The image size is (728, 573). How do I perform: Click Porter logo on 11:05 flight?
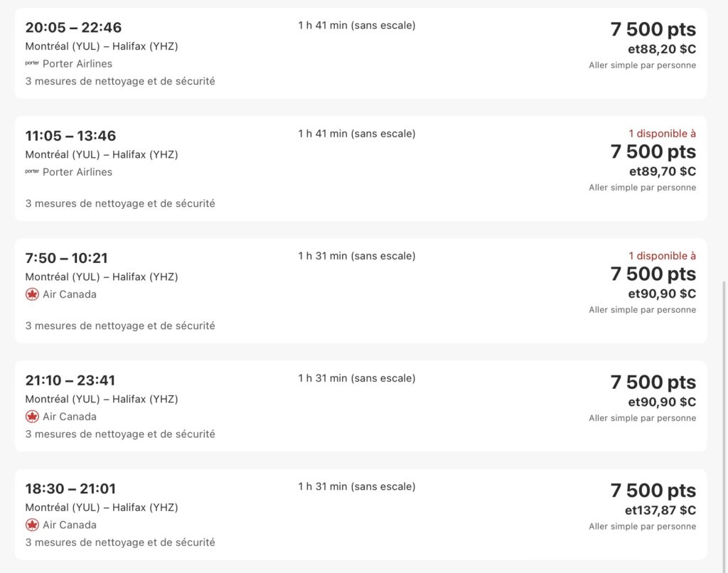click(x=32, y=171)
